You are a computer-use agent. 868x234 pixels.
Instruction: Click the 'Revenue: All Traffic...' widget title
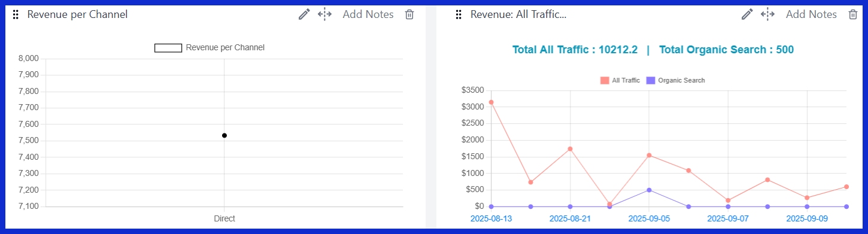pos(518,14)
